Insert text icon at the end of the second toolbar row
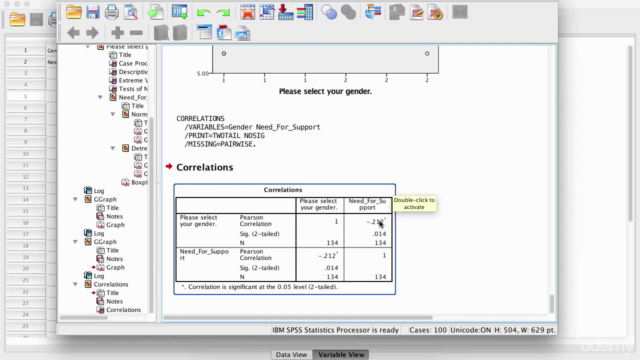 [x=242, y=33]
